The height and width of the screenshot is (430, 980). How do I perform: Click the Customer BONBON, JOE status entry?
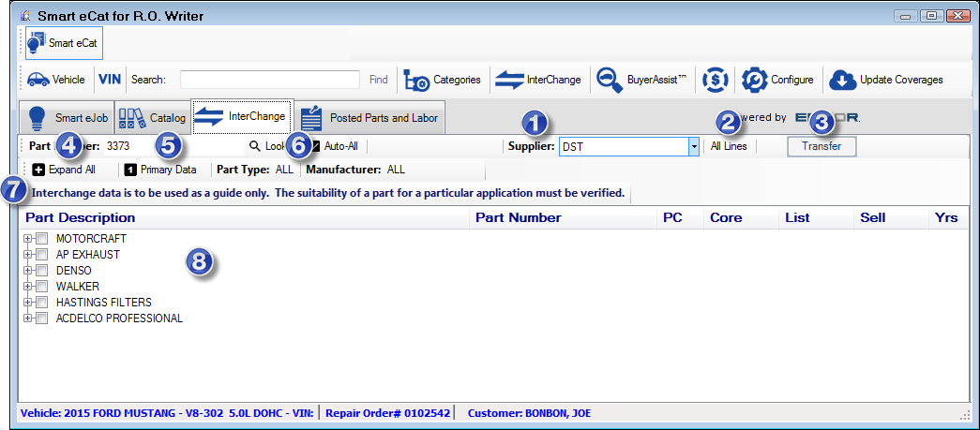click(529, 413)
